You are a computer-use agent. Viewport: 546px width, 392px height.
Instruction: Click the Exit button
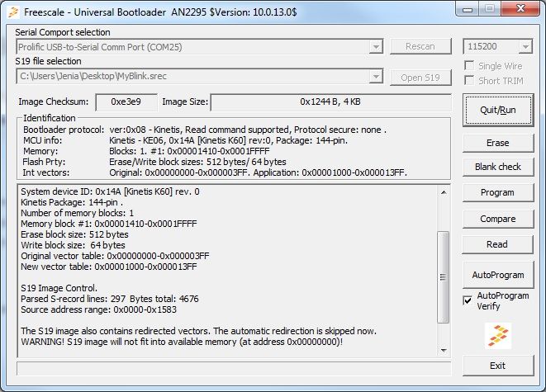click(x=498, y=366)
